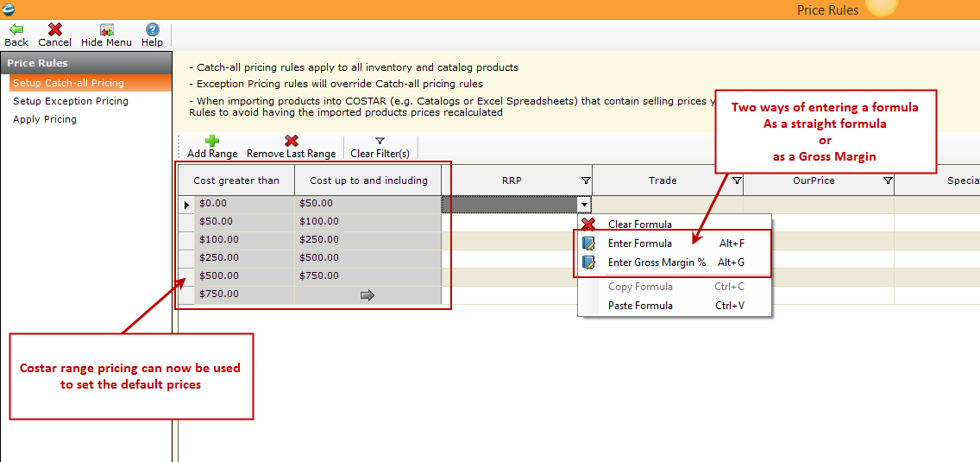The image size is (980, 462).
Task: Click the '$750.00' cost greater than cell
Action: (244, 294)
